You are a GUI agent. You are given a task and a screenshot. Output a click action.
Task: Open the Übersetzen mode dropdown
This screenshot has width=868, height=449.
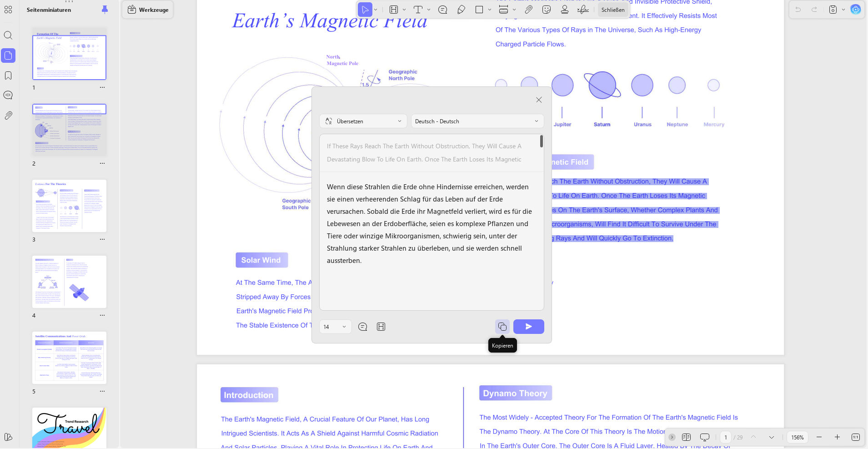pyautogui.click(x=363, y=121)
